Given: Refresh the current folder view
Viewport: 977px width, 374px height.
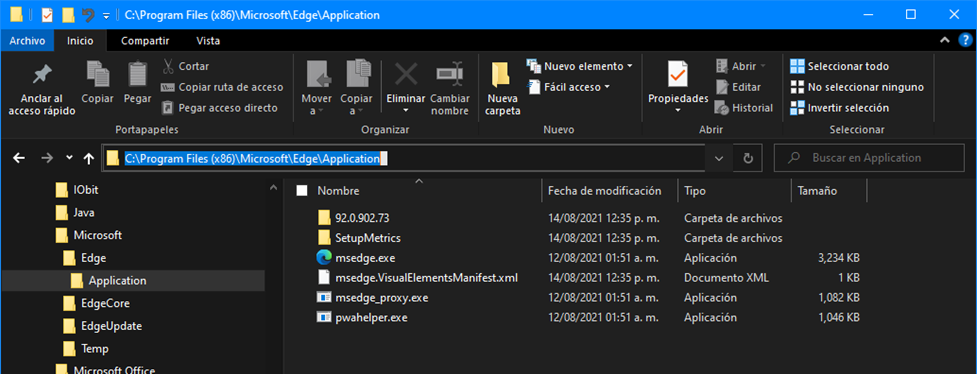Looking at the screenshot, I should click(x=748, y=158).
